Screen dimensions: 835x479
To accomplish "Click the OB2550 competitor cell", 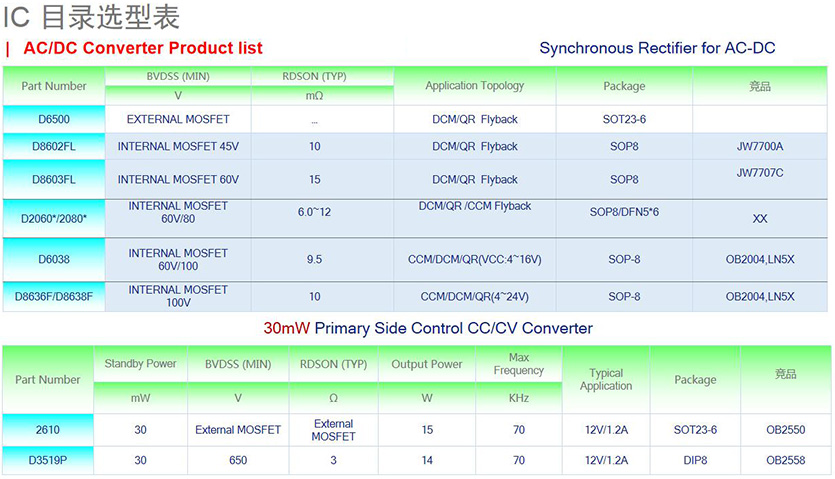I will point(785,429).
